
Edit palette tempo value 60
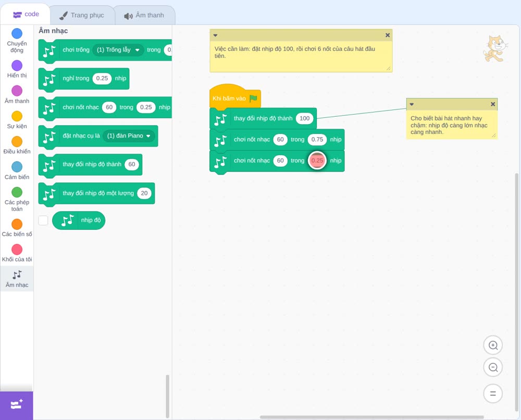click(x=132, y=164)
